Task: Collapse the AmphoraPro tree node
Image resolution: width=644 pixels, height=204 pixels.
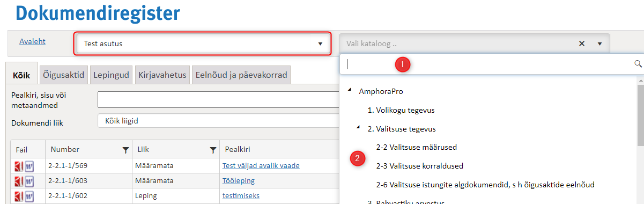Action: coord(349,90)
